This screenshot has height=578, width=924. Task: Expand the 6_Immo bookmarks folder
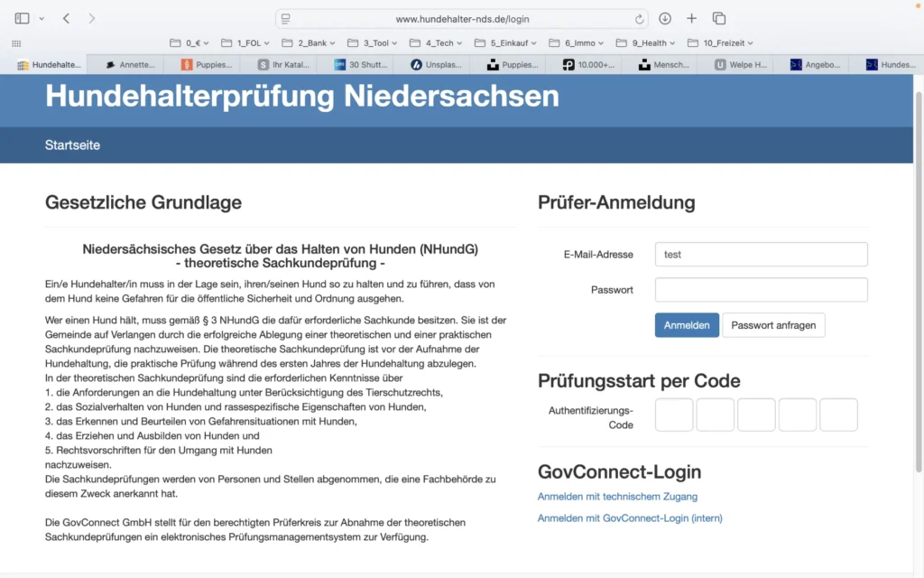pyautogui.click(x=577, y=43)
